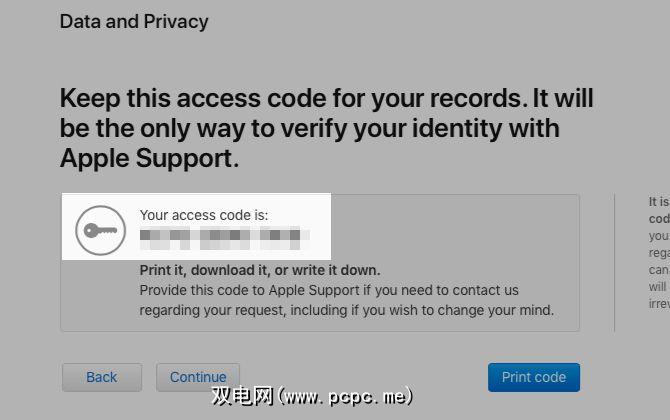Click the 'Keep this access code' heading line
This screenshot has width=670, height=420.
326,99
